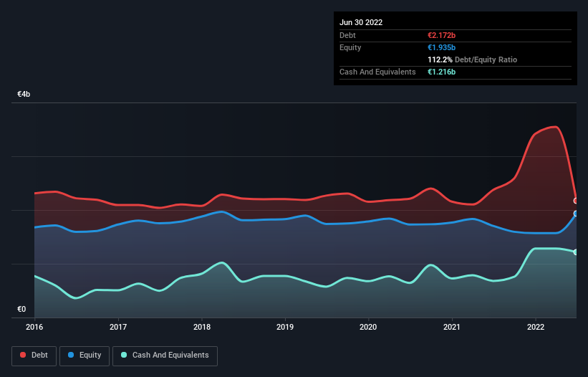Viewport: 588px width, 377px height.
Task: Click the €1.935b equity value
Action: (442, 47)
